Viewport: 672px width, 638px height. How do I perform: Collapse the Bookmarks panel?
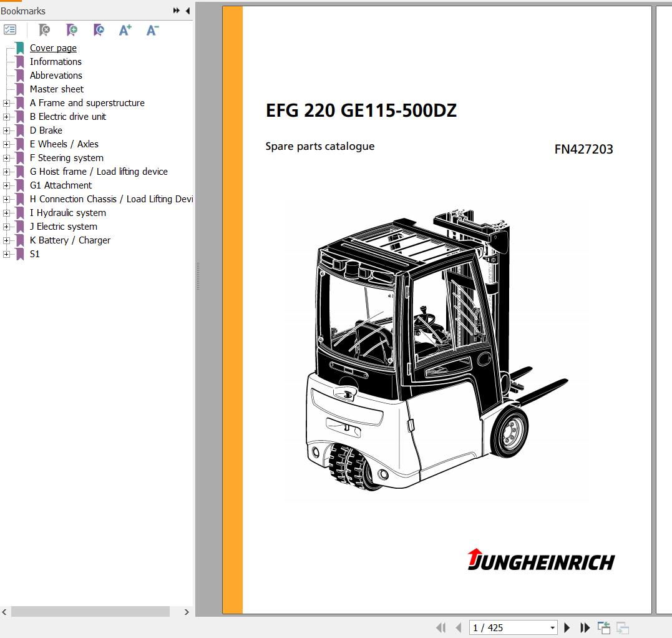pos(188,11)
